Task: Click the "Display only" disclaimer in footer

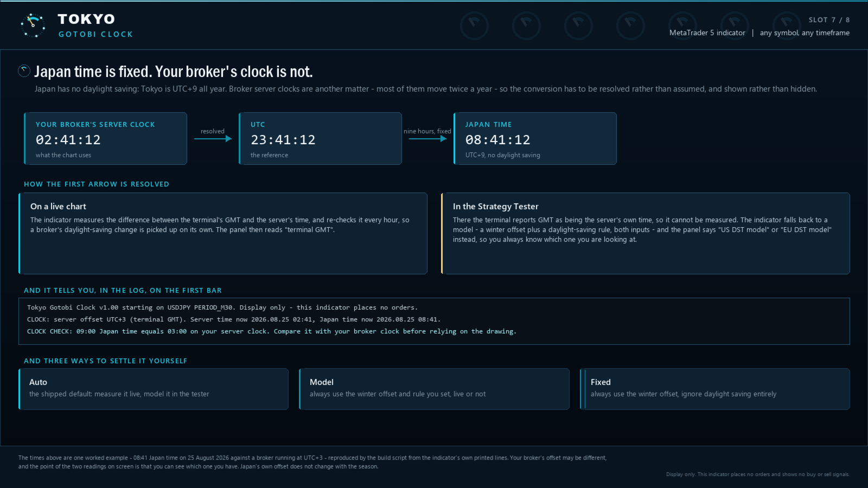Action: pyautogui.click(x=758, y=474)
